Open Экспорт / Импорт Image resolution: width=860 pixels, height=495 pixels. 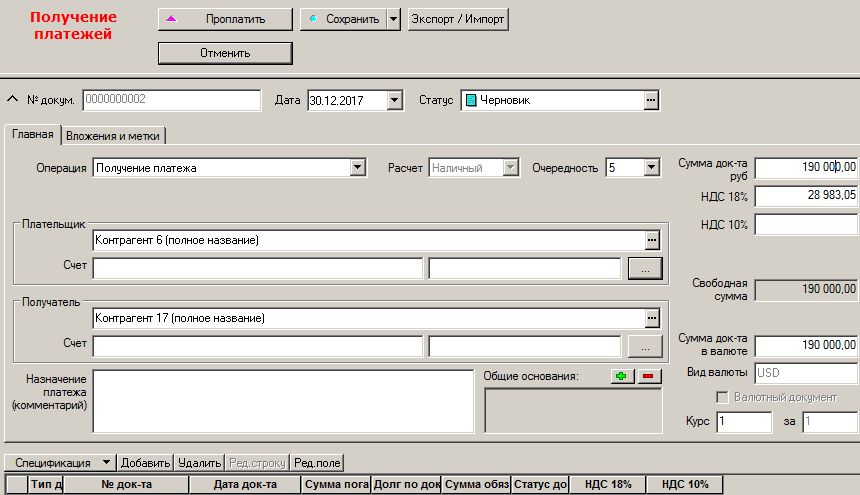pyautogui.click(x=458, y=19)
